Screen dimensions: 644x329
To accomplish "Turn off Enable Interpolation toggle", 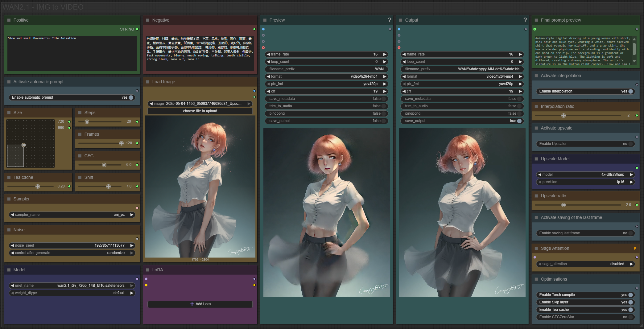I will coord(630,91).
